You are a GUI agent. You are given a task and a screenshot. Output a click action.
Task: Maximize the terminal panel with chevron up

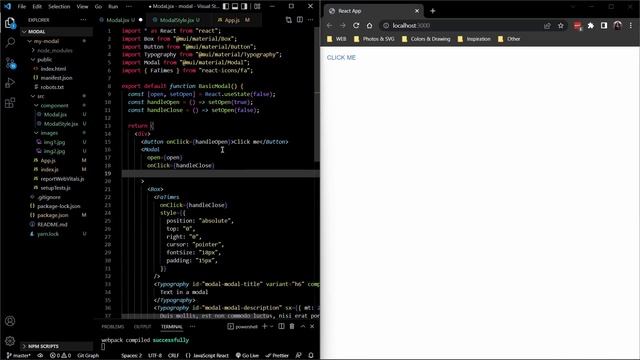[302, 327]
